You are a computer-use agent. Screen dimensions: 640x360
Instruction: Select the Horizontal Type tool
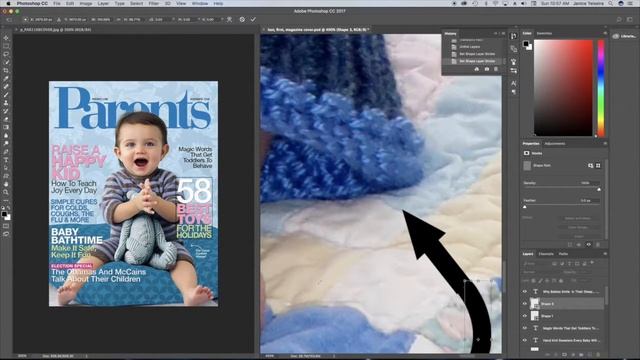pyautogui.click(x=6, y=160)
